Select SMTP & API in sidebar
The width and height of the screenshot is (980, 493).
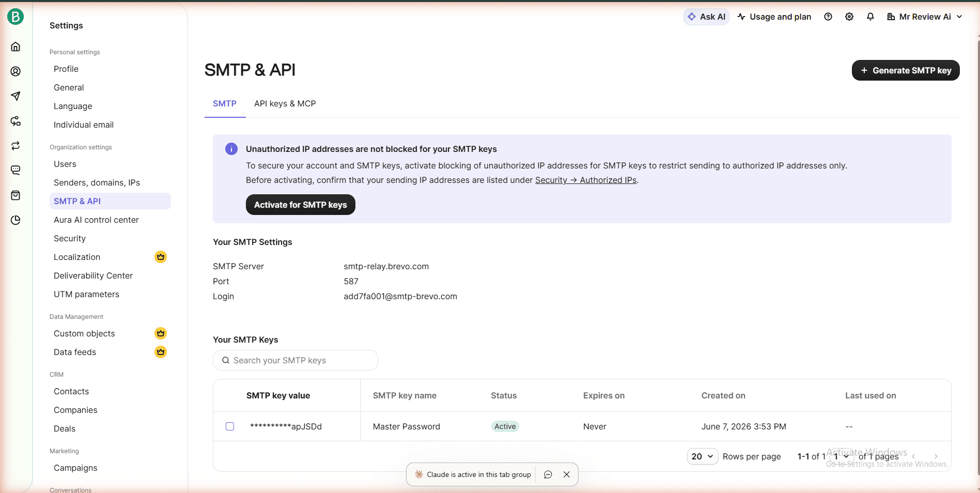point(110,201)
